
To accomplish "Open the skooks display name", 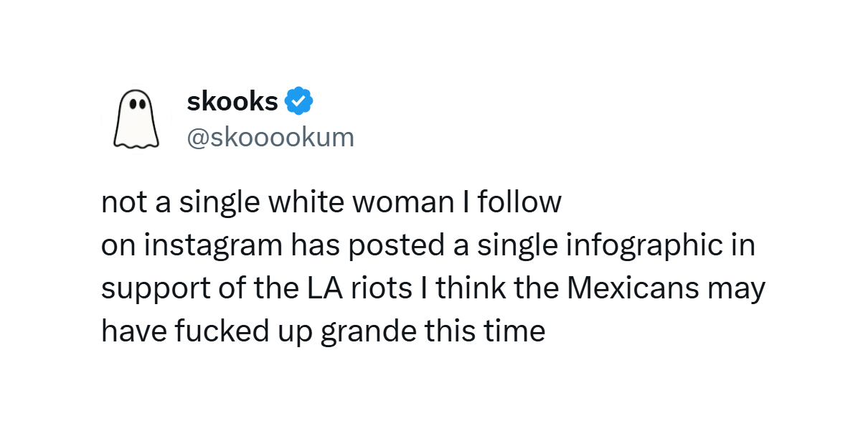I will coord(232,101).
